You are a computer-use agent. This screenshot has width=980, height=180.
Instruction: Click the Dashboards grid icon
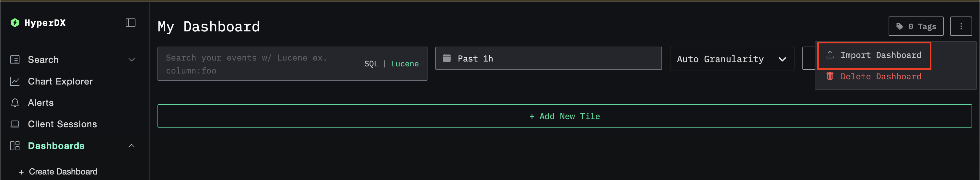tap(15, 146)
